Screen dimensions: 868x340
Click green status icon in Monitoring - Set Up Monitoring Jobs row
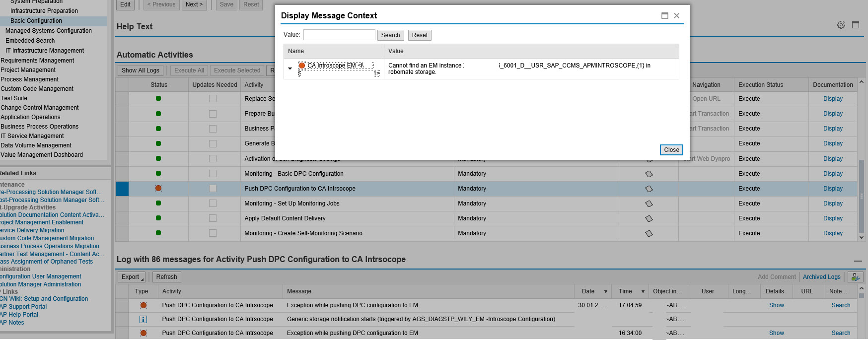pos(158,203)
